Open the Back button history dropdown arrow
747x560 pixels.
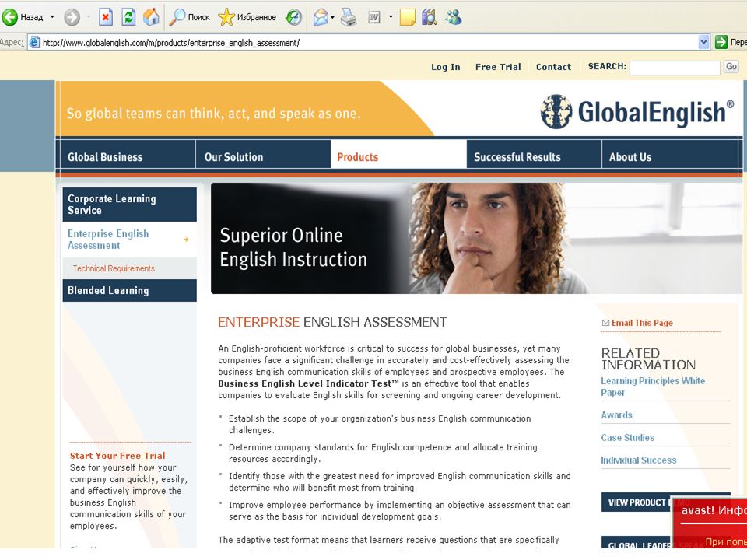pos(52,17)
